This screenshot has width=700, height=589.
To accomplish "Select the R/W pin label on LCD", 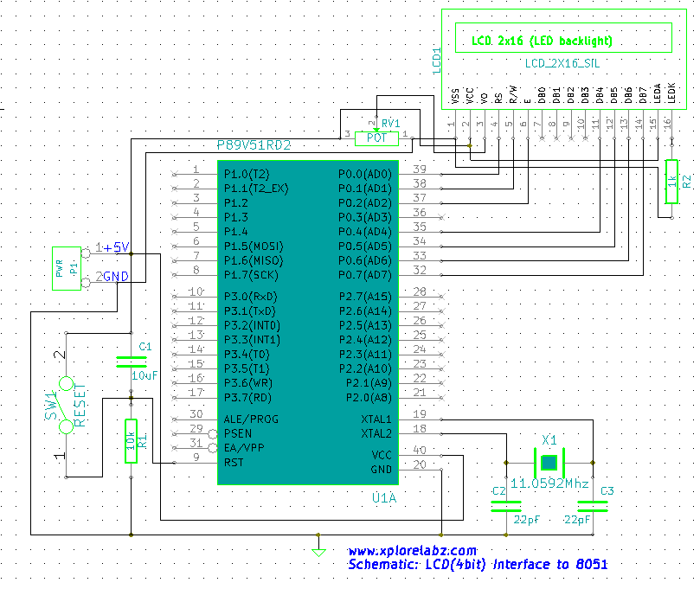I will [513, 94].
